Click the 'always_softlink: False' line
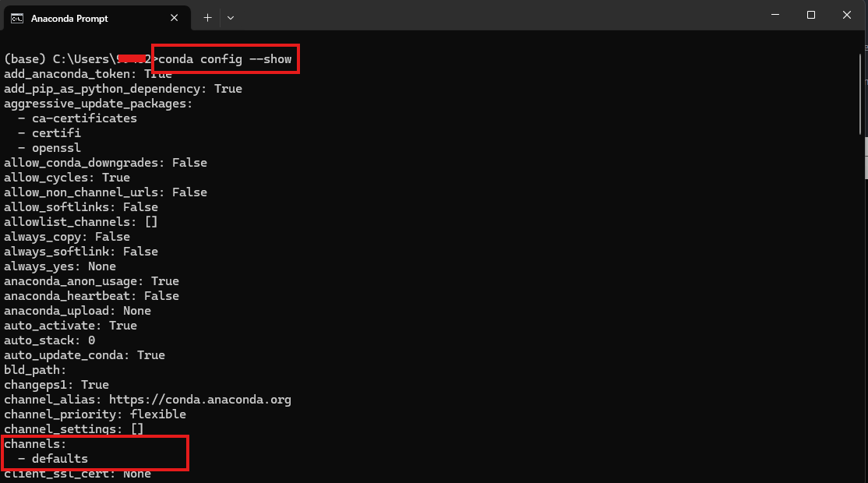868x483 pixels. (x=81, y=251)
